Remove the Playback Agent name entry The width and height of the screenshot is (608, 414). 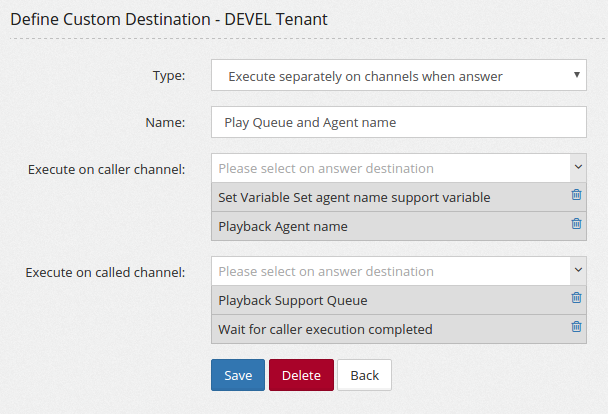point(576,224)
